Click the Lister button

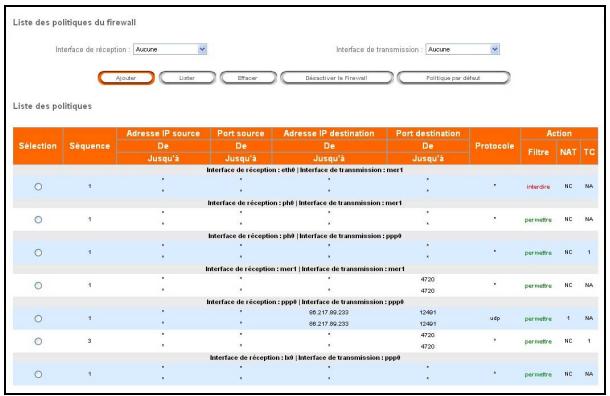pyautogui.click(x=187, y=78)
